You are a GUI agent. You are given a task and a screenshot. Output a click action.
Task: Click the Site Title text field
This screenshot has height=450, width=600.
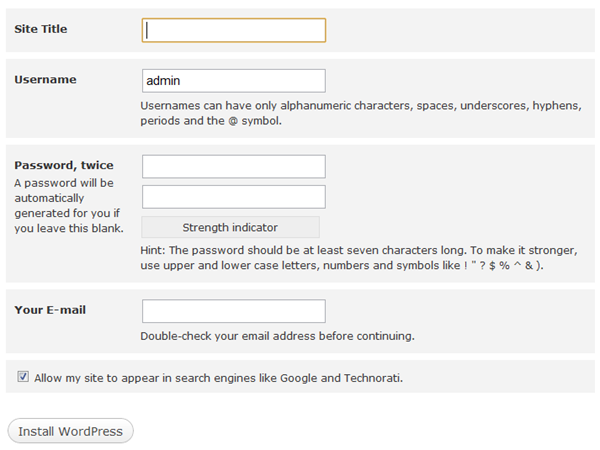[x=233, y=30]
